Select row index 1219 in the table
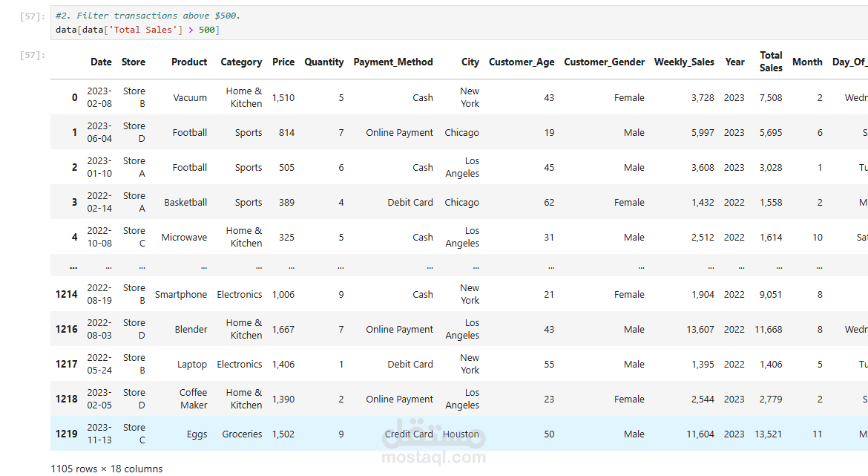 [67, 434]
